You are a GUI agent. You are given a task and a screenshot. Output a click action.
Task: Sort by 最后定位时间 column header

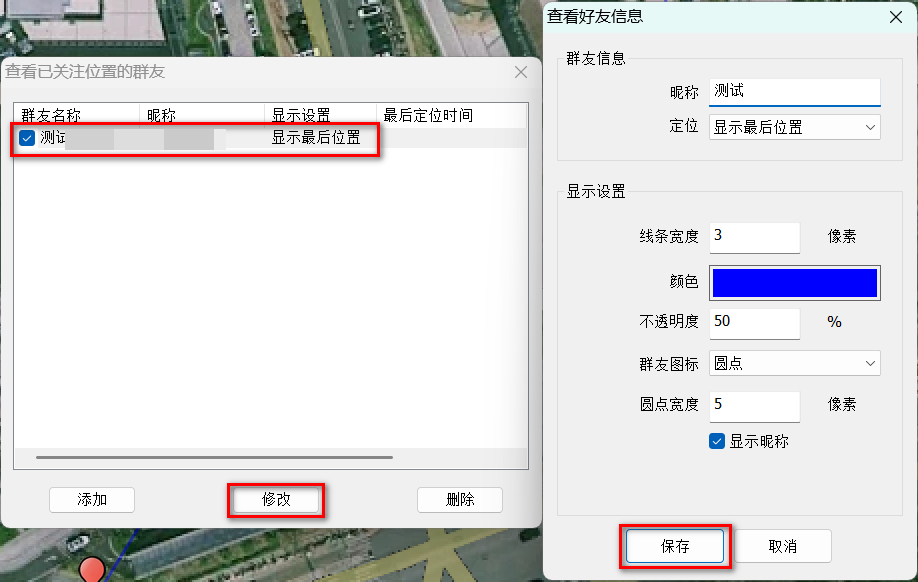tap(451, 115)
